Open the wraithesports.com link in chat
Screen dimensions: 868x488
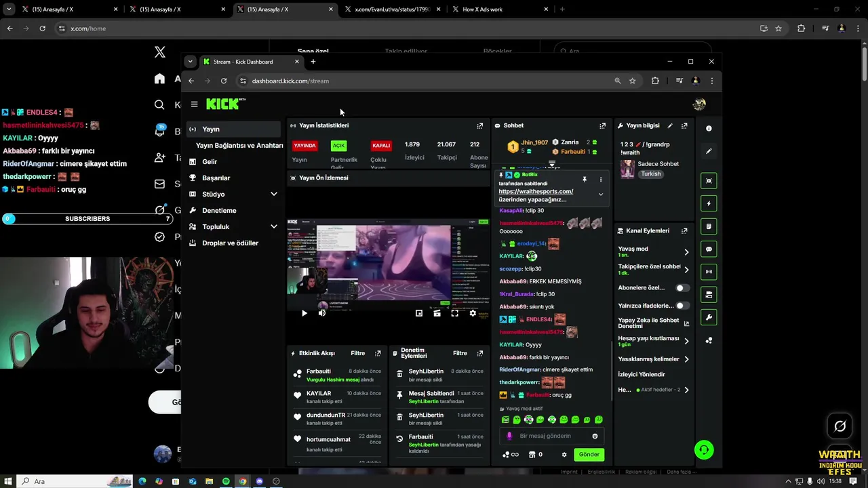pos(536,191)
